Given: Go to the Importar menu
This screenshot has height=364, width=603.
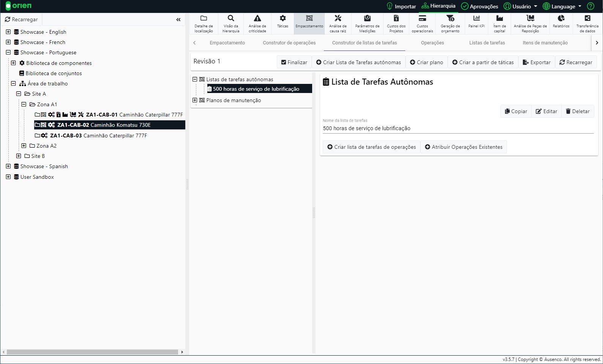Looking at the screenshot, I should coord(401,6).
